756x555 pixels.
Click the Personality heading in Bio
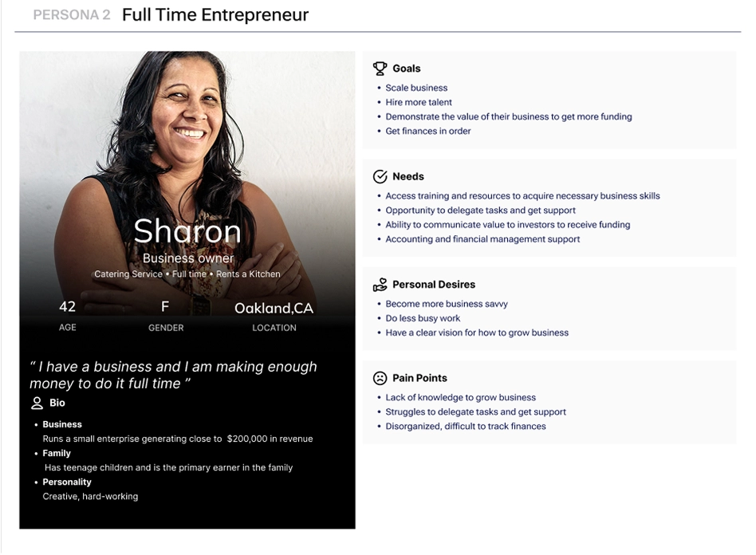(x=66, y=482)
